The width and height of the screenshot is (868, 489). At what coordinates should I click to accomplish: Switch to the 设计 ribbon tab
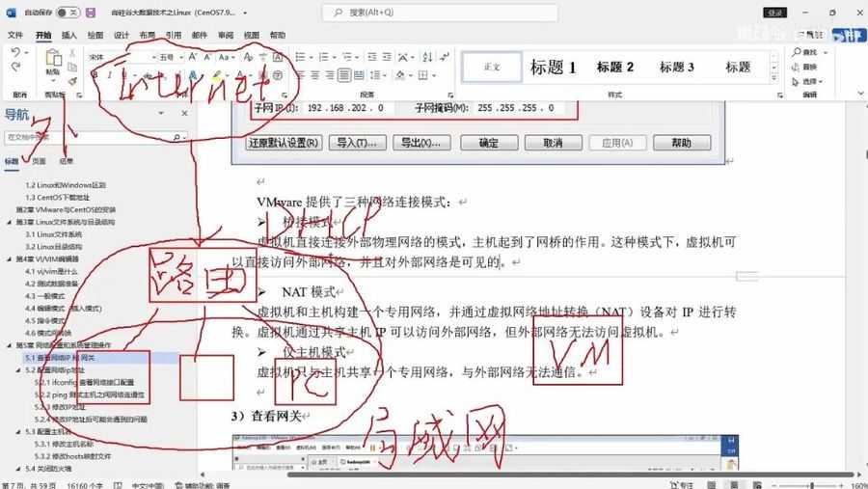[122, 35]
